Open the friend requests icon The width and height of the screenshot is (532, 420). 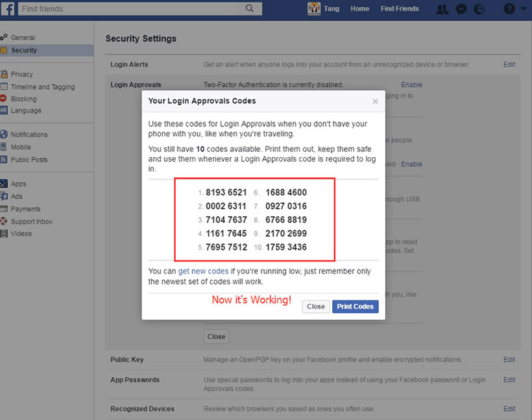(442, 9)
